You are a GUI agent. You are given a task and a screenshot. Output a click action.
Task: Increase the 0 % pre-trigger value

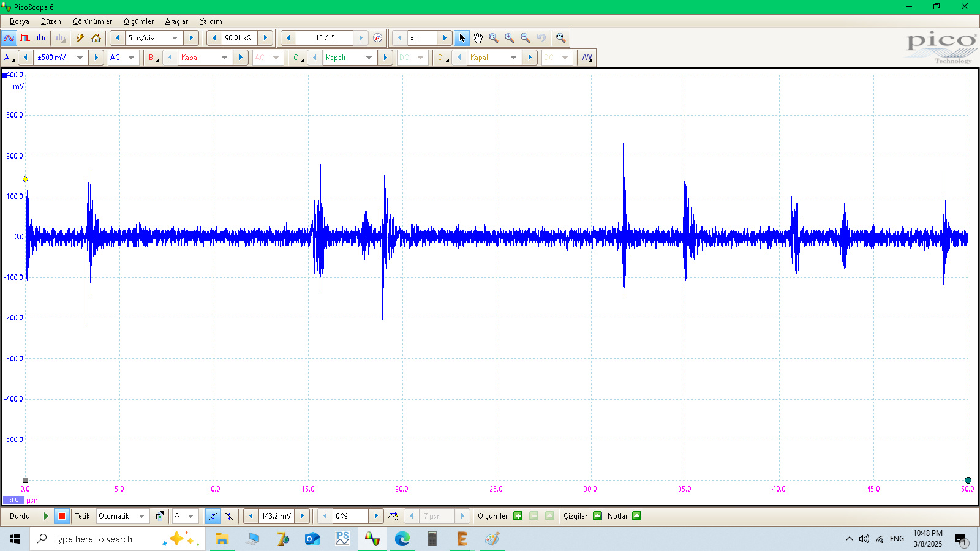coord(376,516)
